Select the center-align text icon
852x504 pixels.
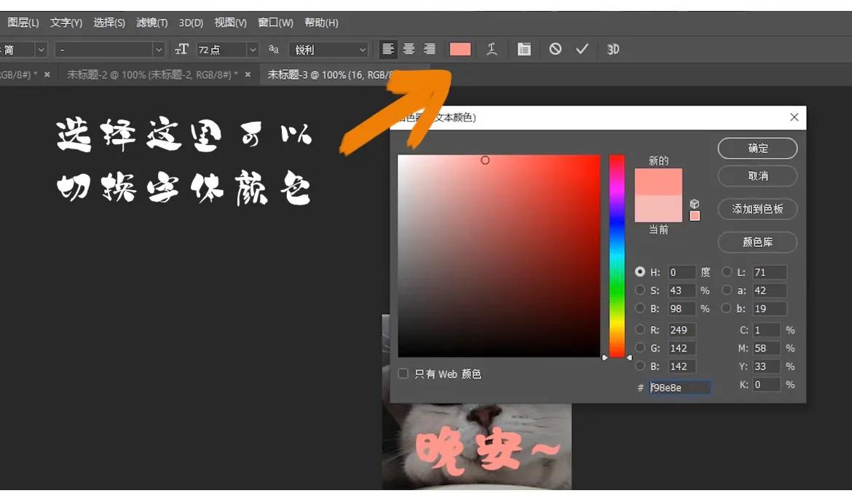pyautogui.click(x=409, y=50)
